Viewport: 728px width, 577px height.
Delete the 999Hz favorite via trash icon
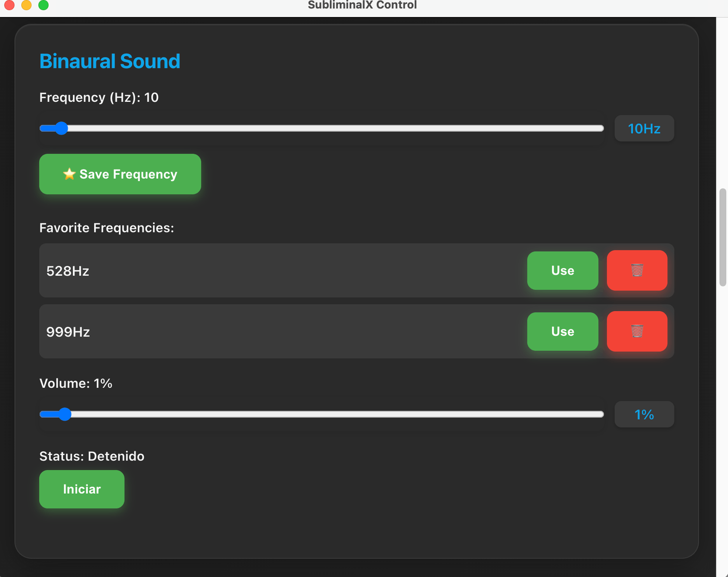click(637, 331)
